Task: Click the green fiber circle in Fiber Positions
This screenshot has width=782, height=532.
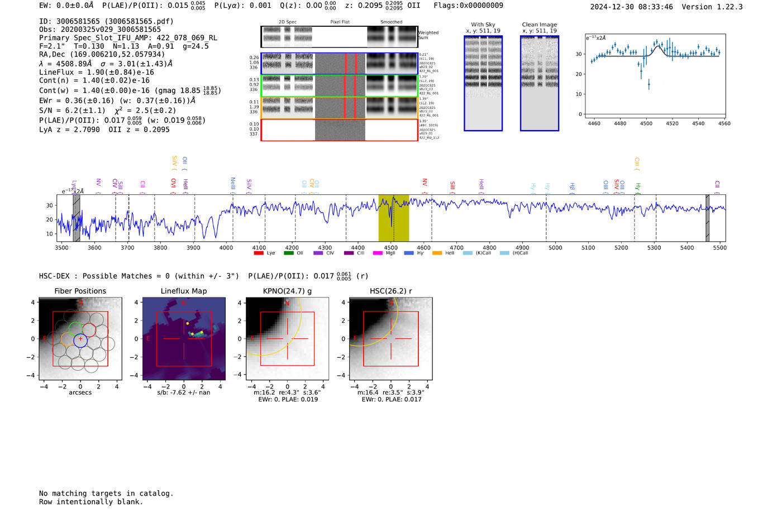Action: 76,329
